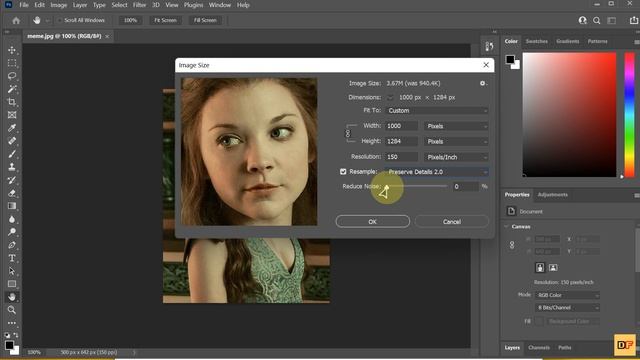The width and height of the screenshot is (640, 360).
Task: Open the Fit To dropdown
Action: click(x=436, y=111)
